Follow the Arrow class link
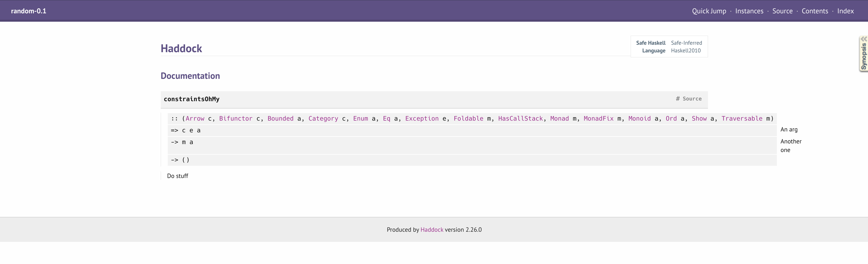 point(195,119)
